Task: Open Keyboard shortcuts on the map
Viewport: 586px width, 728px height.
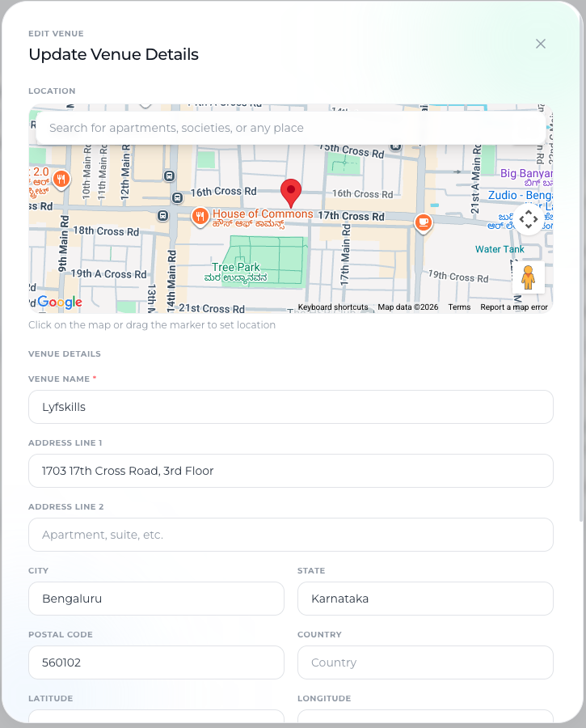Action: [333, 307]
